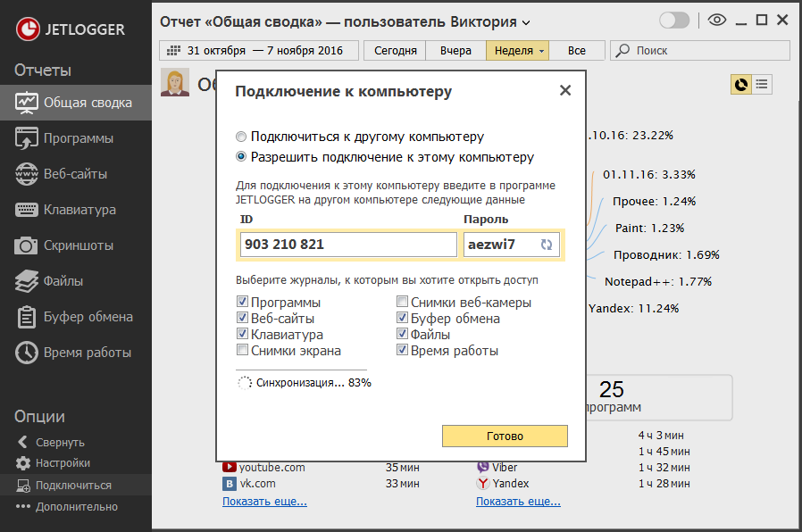
Task: Expand the user Виктория dropdown arrow
Action: [x=526, y=23]
